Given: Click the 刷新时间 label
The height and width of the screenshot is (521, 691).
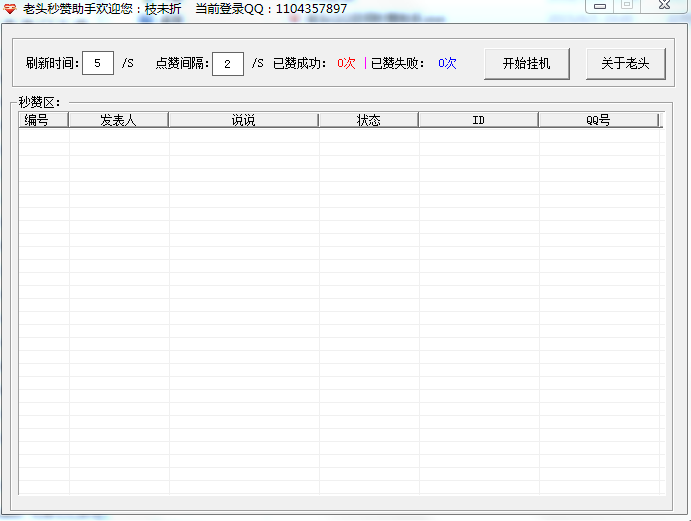Looking at the screenshot, I should [52, 63].
